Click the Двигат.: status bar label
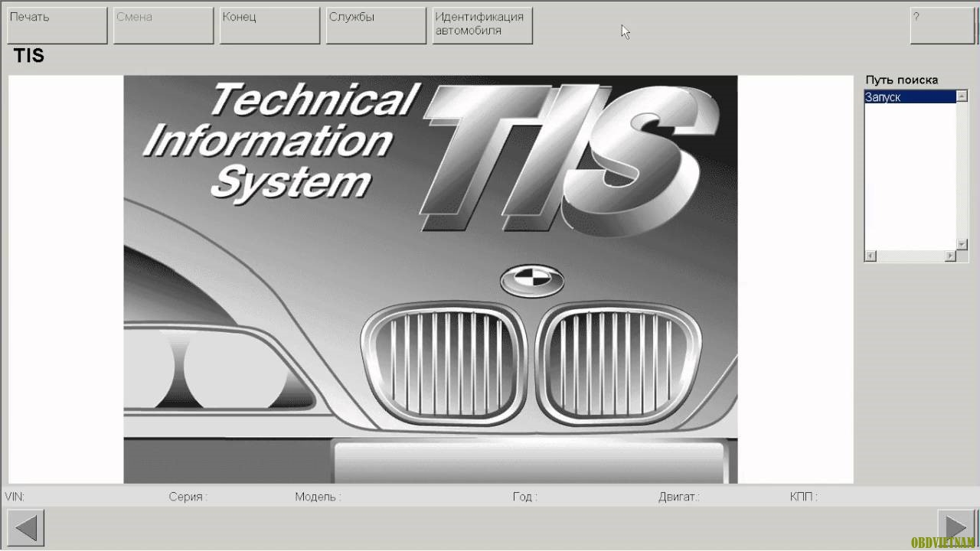Image resolution: width=980 pixels, height=551 pixels. coord(679,497)
